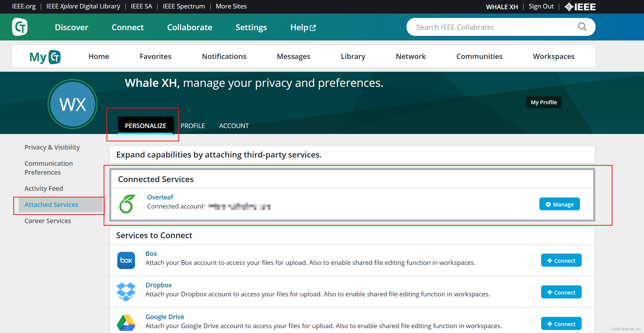Open My Profile button
644x333 pixels.
tap(543, 102)
